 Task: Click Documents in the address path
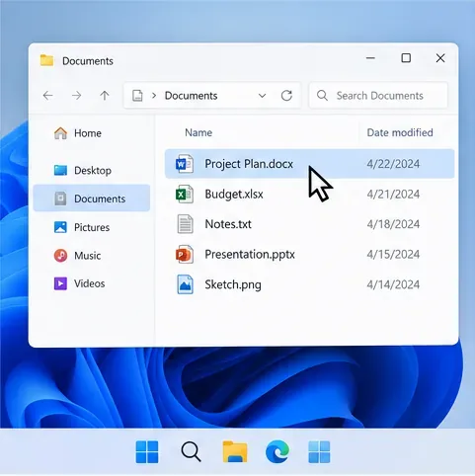click(191, 96)
